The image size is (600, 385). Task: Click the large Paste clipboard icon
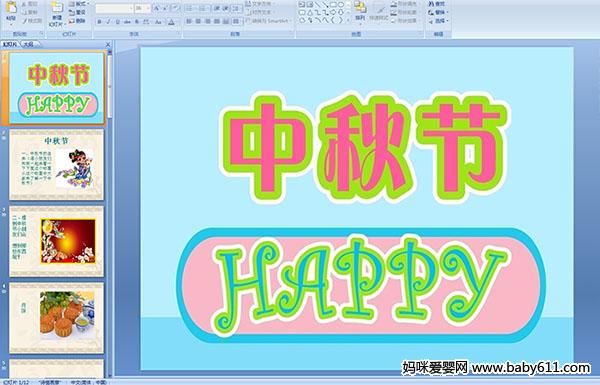(11, 8)
